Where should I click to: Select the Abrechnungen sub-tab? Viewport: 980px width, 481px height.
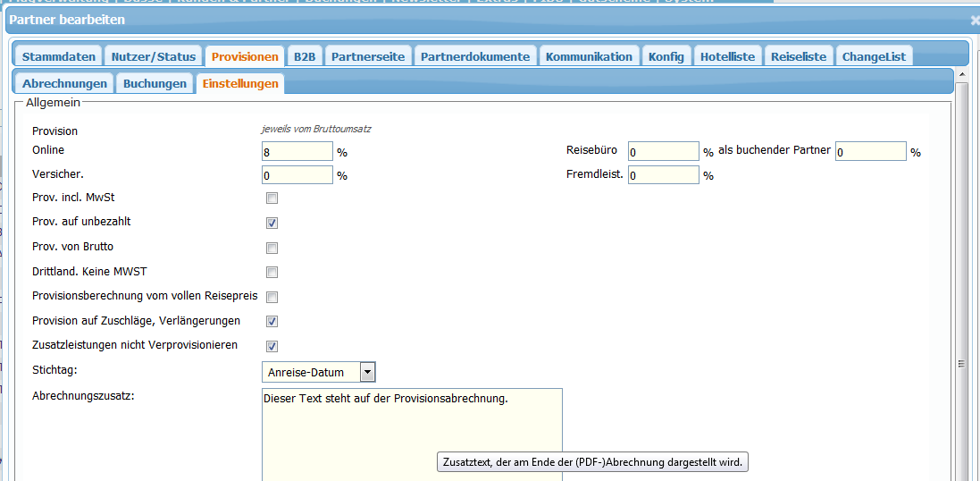pos(64,83)
